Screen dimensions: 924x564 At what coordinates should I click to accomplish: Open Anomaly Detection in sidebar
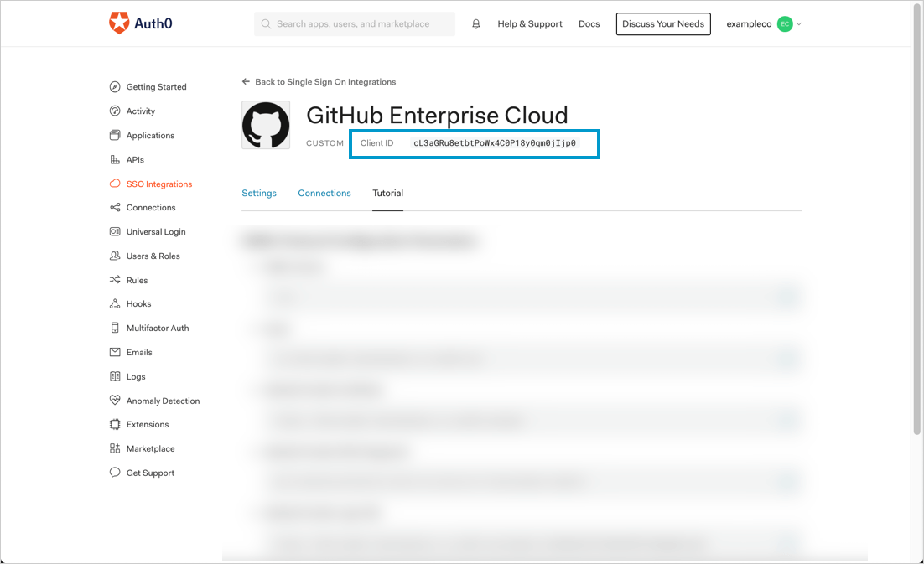pos(163,401)
